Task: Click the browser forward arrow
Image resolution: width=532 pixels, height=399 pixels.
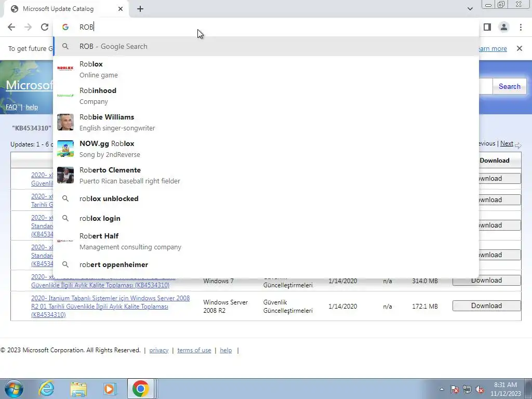Action: (28, 27)
